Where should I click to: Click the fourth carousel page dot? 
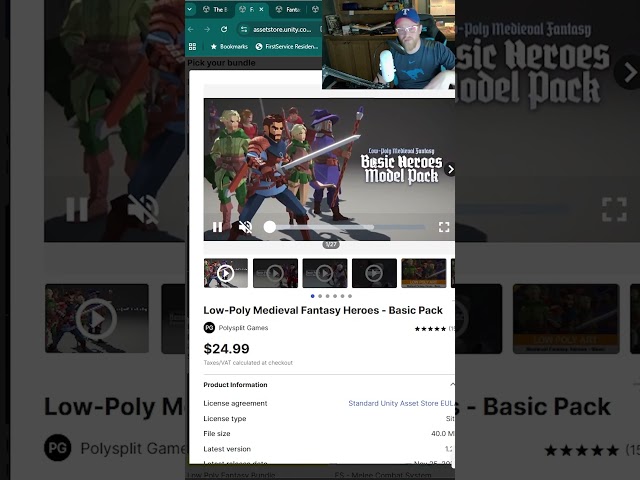pyautogui.click(x=335, y=296)
